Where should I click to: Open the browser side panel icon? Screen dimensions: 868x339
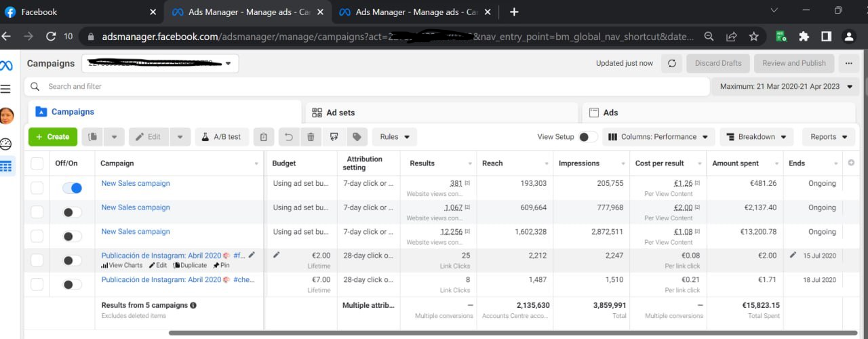(x=826, y=37)
